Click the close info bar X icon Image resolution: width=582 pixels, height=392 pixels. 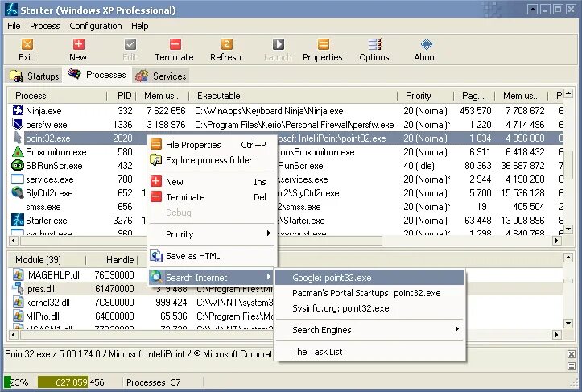572,353
